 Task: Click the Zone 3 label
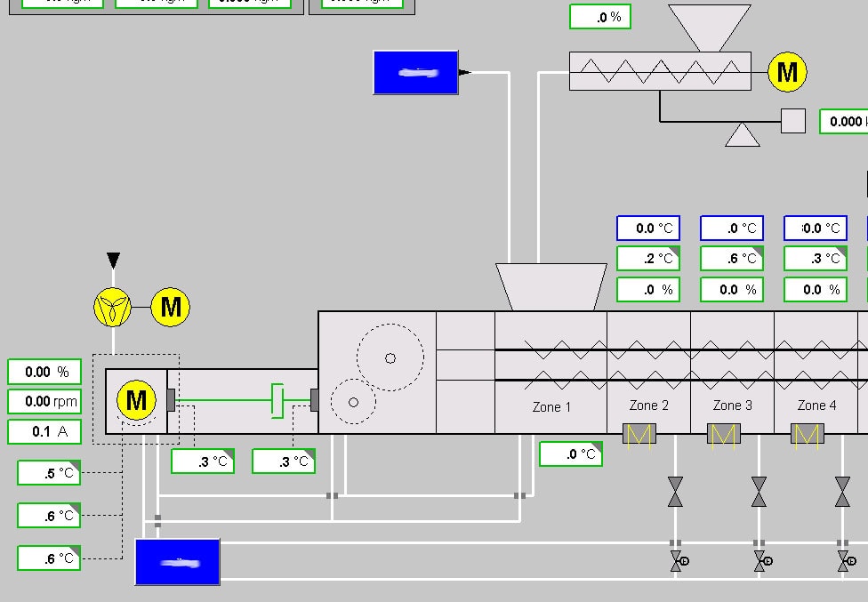tap(733, 405)
